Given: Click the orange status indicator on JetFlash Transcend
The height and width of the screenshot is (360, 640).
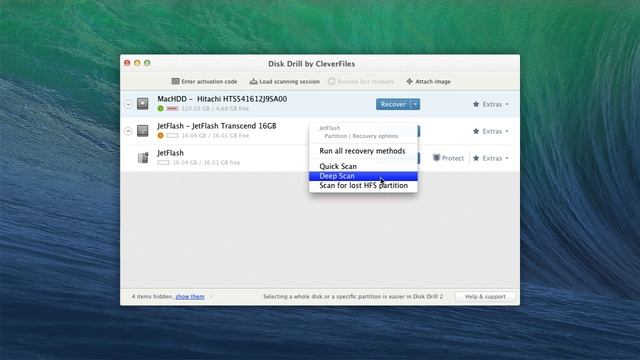Looking at the screenshot, I should pos(160,136).
